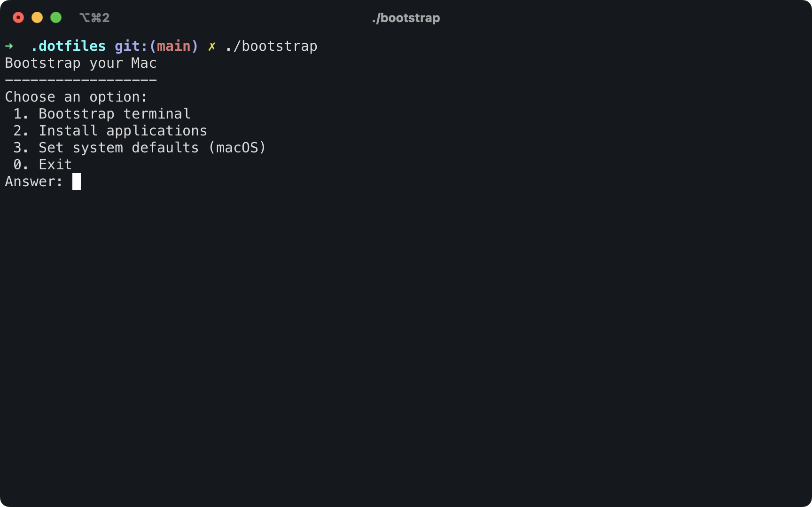812x507 pixels.
Task: Click the ./bootstrap window title
Action: pos(406,18)
